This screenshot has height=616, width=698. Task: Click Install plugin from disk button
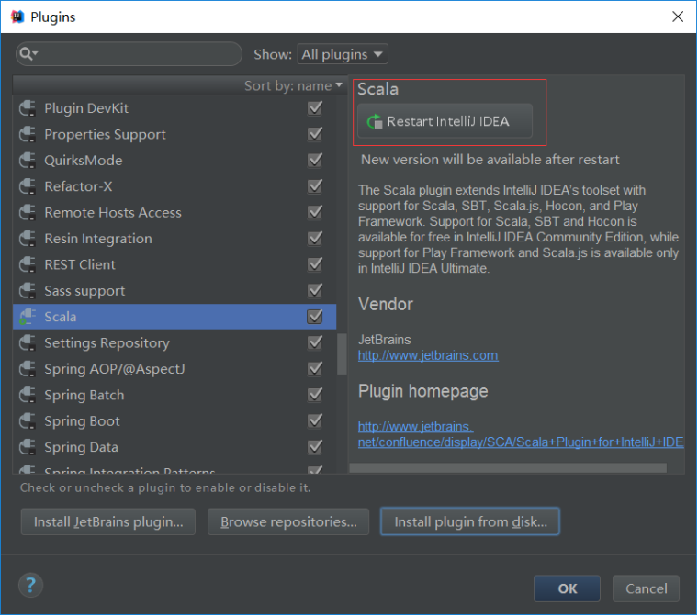tap(470, 521)
